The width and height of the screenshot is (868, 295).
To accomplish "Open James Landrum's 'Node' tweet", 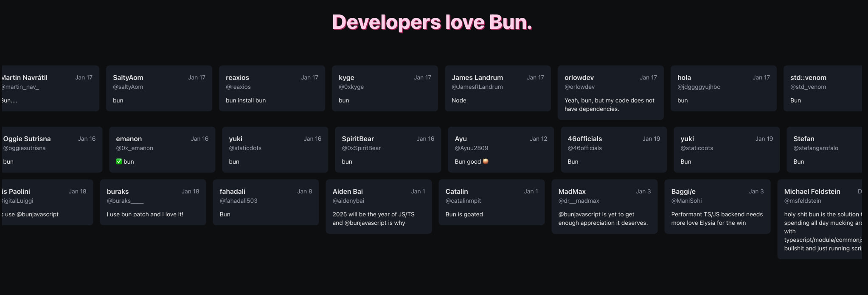I will click(498, 88).
